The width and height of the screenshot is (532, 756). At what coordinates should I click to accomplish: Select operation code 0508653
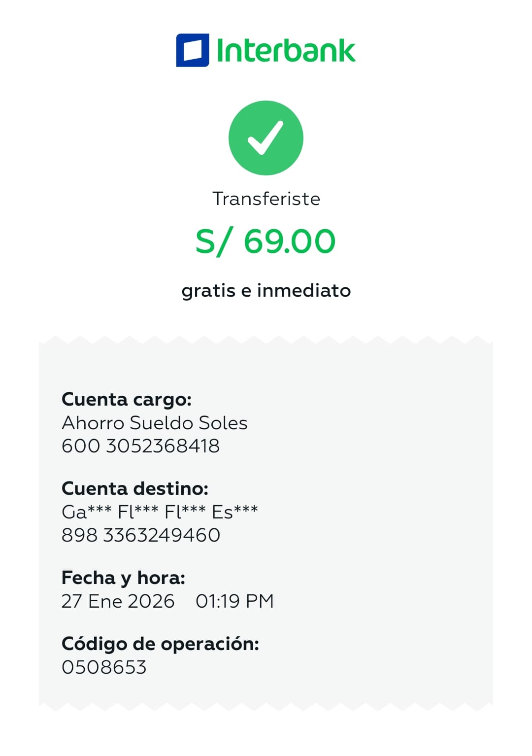point(104,667)
